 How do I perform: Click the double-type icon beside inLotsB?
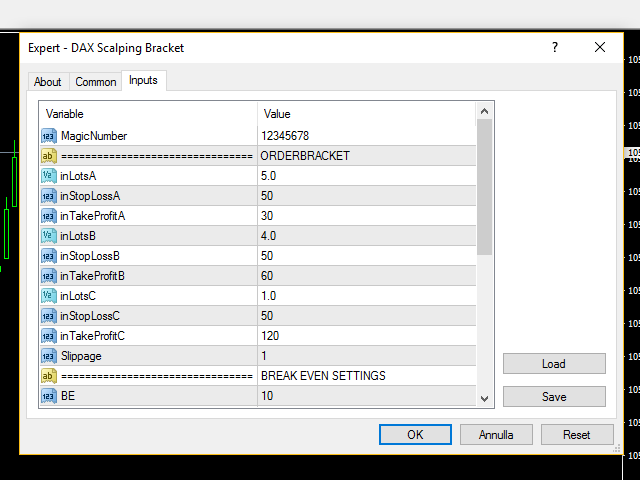pyautogui.click(x=49, y=236)
